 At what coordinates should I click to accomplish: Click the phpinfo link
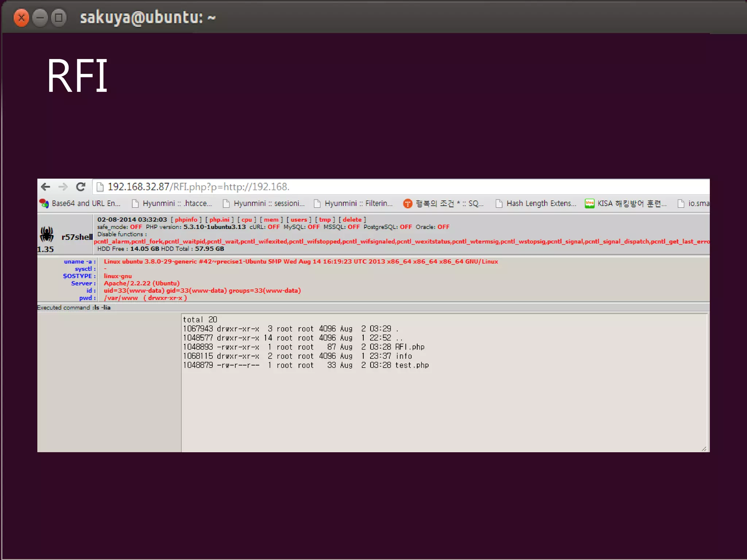[x=186, y=219]
